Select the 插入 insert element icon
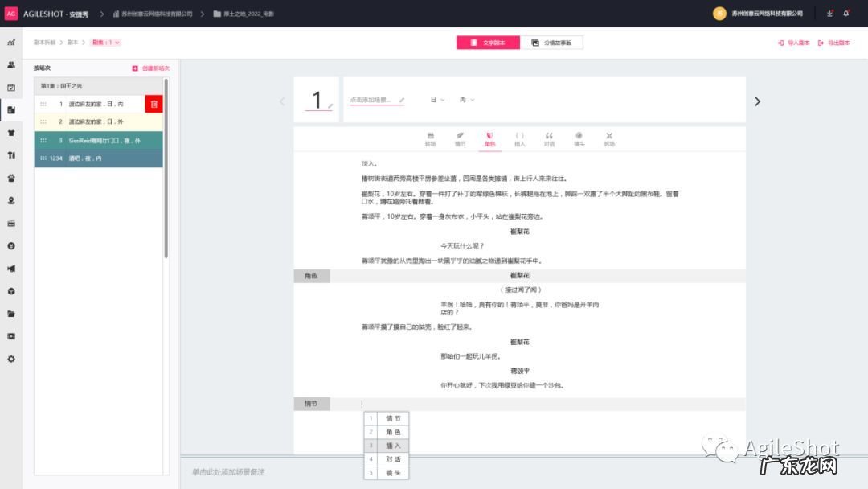The width and height of the screenshot is (868, 489). point(519,137)
